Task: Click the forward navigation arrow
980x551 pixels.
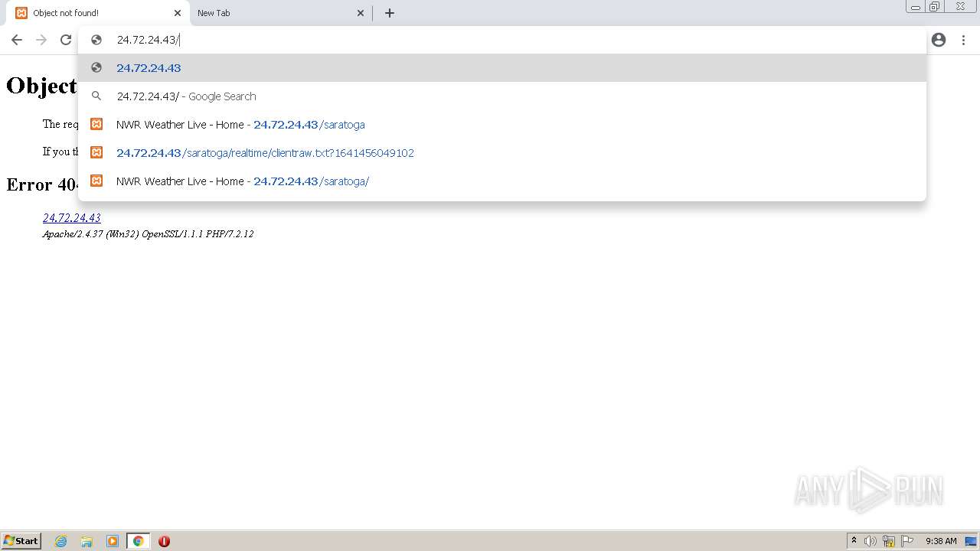Action: tap(41, 40)
